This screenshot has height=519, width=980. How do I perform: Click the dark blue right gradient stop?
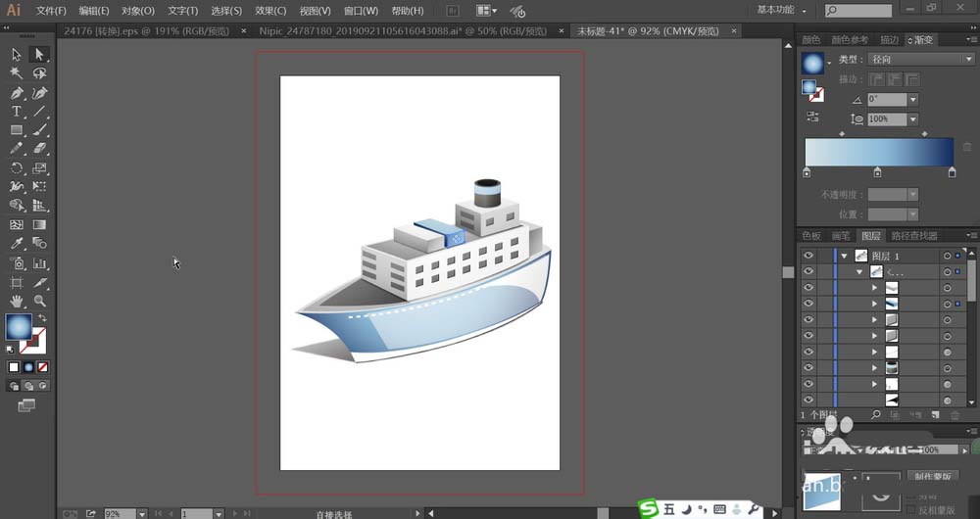pyautogui.click(x=952, y=172)
